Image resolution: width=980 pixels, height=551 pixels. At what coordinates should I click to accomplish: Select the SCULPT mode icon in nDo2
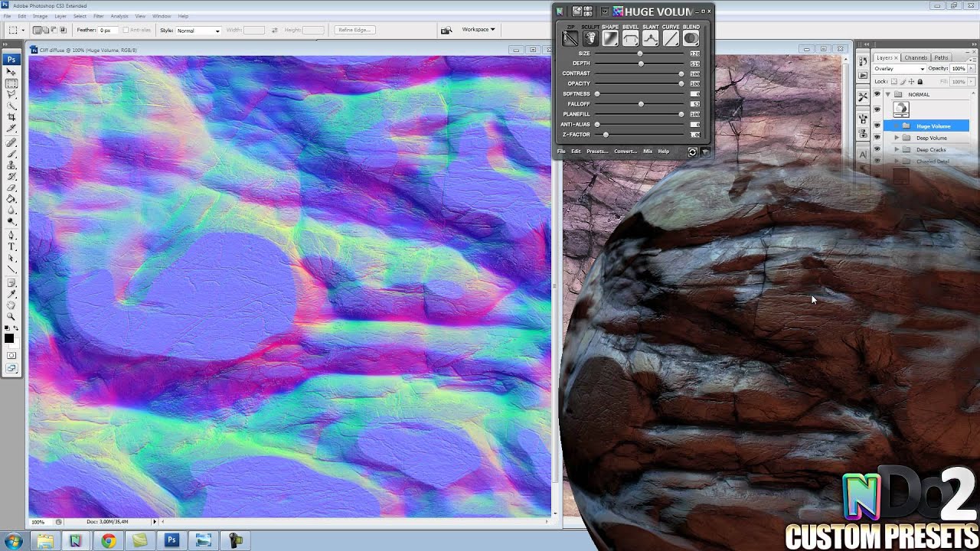(x=590, y=38)
